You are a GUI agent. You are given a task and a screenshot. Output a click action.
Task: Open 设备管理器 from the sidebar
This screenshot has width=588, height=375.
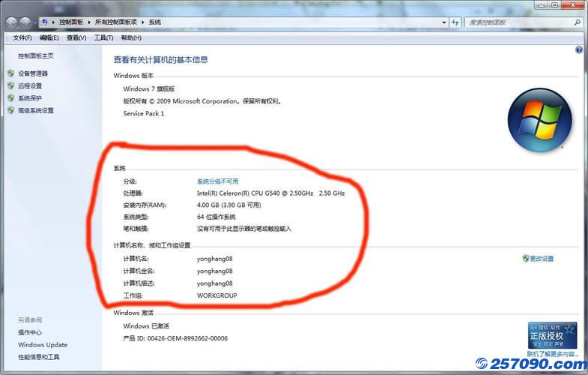pyautogui.click(x=33, y=73)
